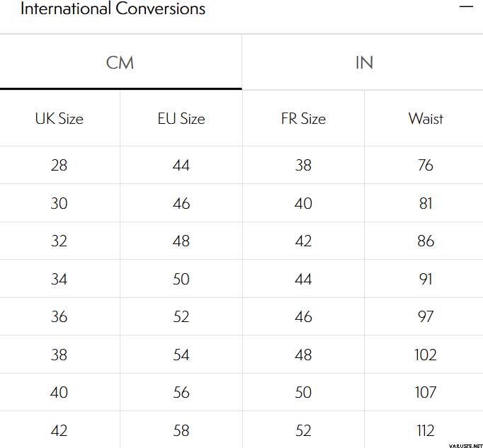Select UK size 40 cell
The image size is (483, 448).
[x=59, y=393]
